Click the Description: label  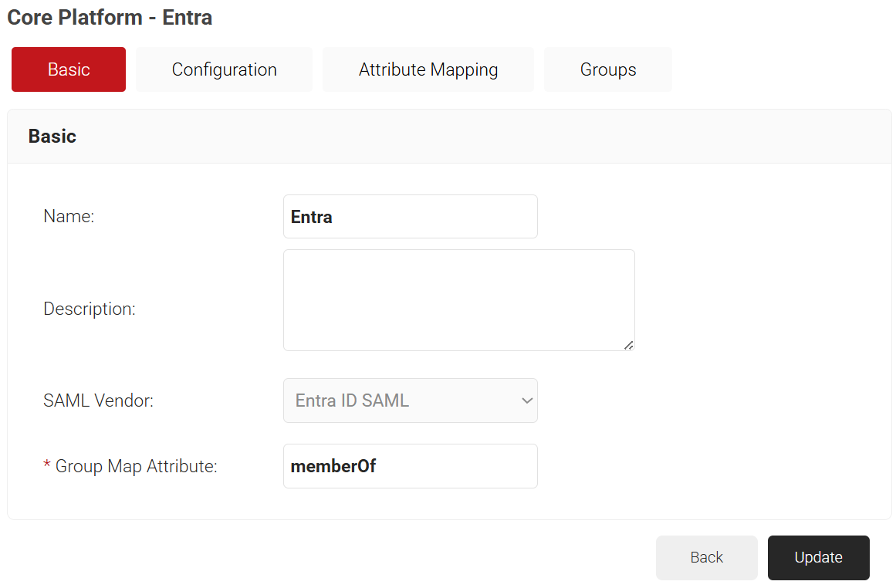(90, 309)
